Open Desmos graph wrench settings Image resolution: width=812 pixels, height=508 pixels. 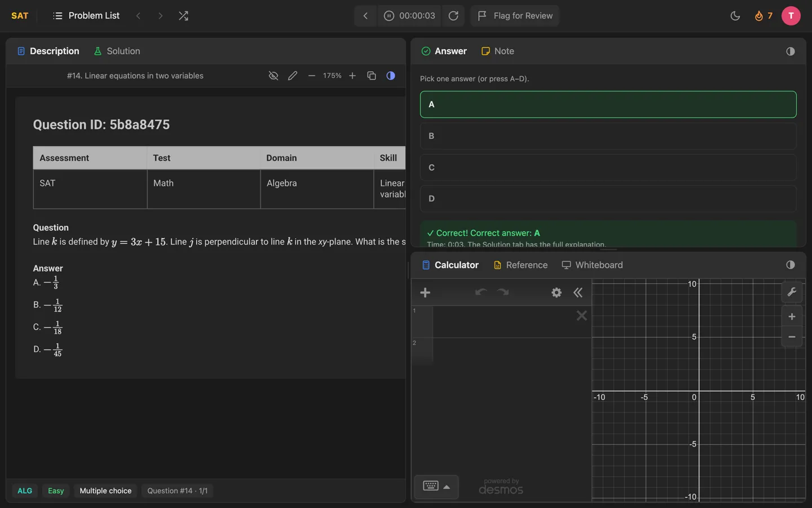coord(792,292)
